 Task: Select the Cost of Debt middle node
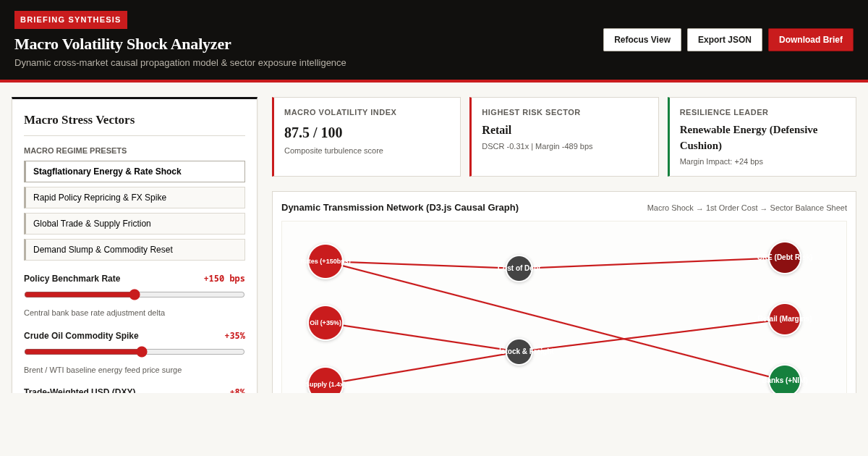click(519, 269)
